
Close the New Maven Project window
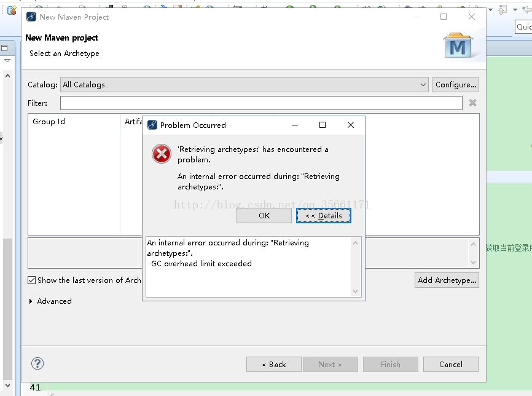[472, 17]
